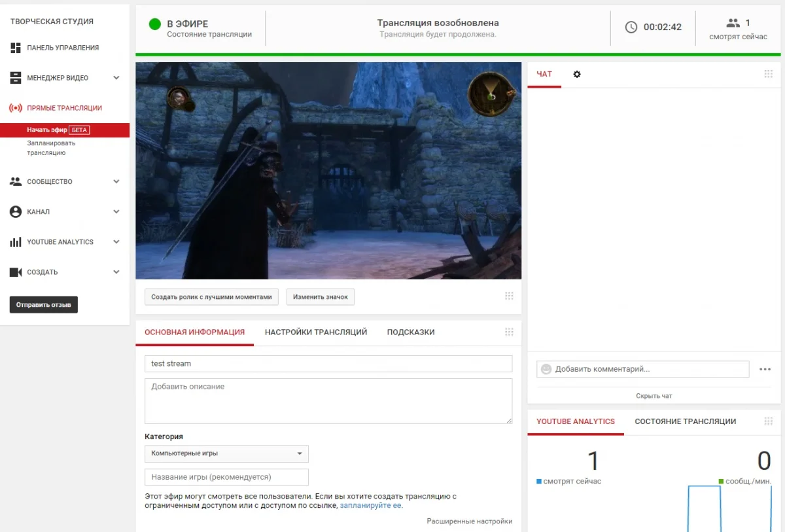The width and height of the screenshot is (785, 532).
Task: Click the смотрят сейчас legend in analytics
Action: coord(568,482)
